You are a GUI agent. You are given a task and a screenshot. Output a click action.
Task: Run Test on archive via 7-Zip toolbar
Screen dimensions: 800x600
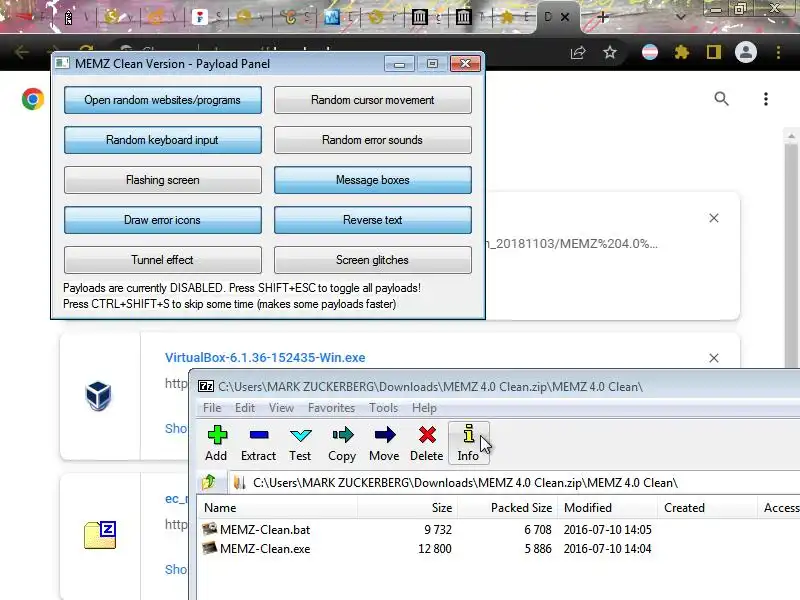pyautogui.click(x=300, y=443)
